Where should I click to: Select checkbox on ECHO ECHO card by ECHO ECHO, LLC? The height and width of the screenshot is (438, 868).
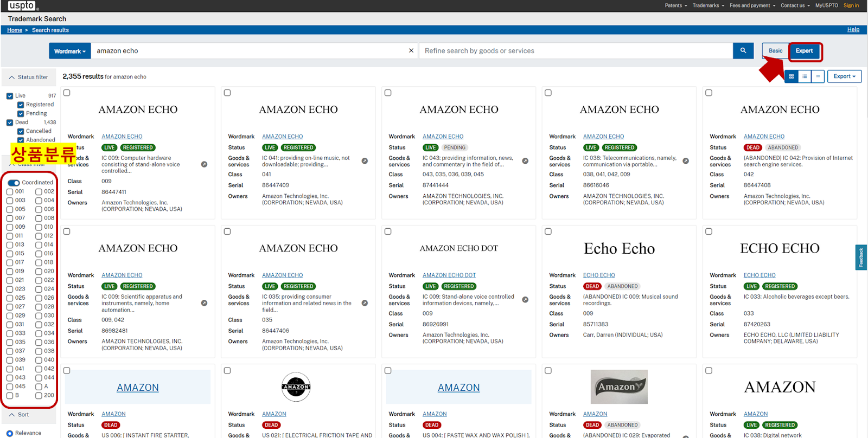tap(709, 231)
